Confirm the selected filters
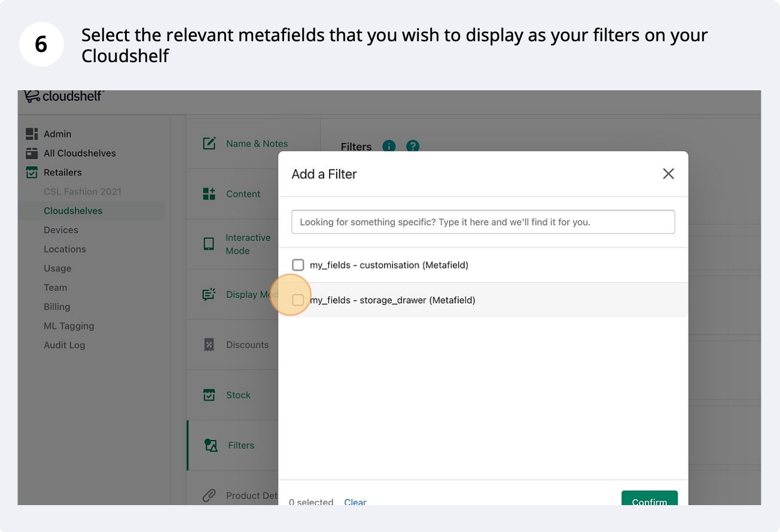Viewport: 780px width, 532px height. (650, 498)
